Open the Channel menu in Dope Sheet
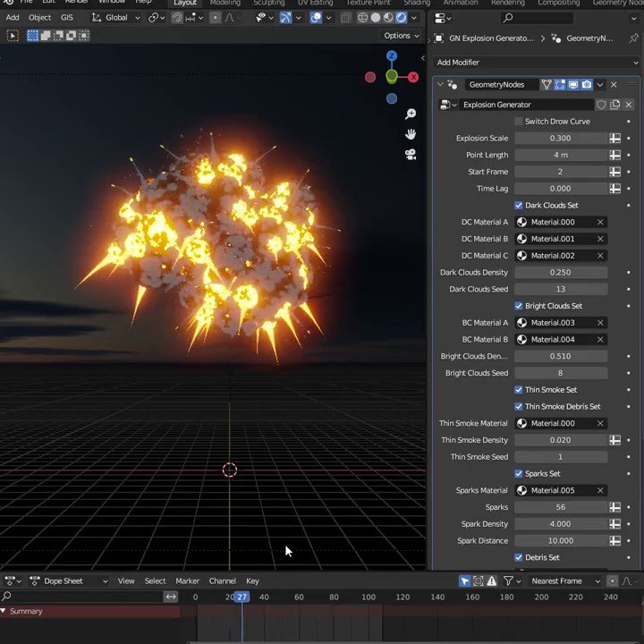This screenshot has width=644, height=644. 222,580
